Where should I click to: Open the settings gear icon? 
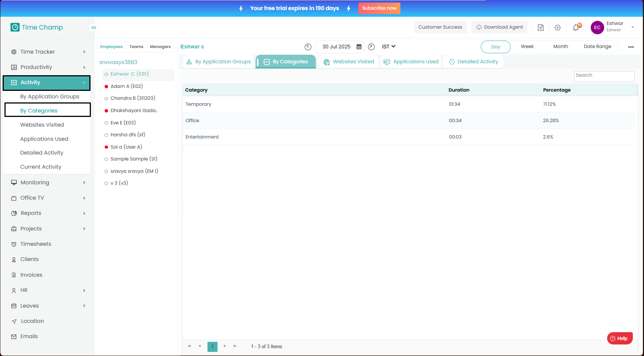[x=558, y=28]
